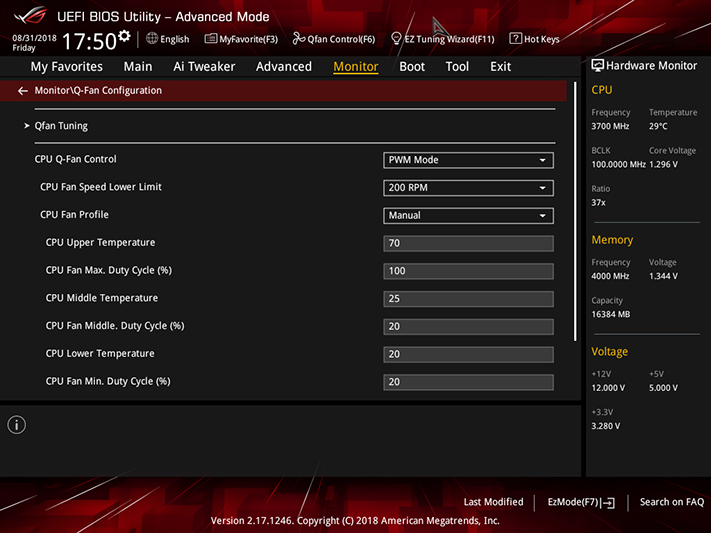
Task: Click the 4000 MHz memory frequency value
Action: (610, 276)
